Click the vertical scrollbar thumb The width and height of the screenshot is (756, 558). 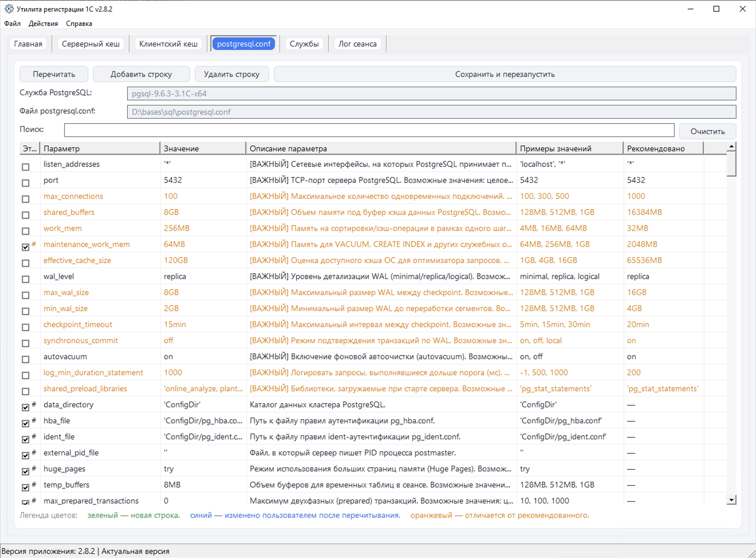click(731, 164)
